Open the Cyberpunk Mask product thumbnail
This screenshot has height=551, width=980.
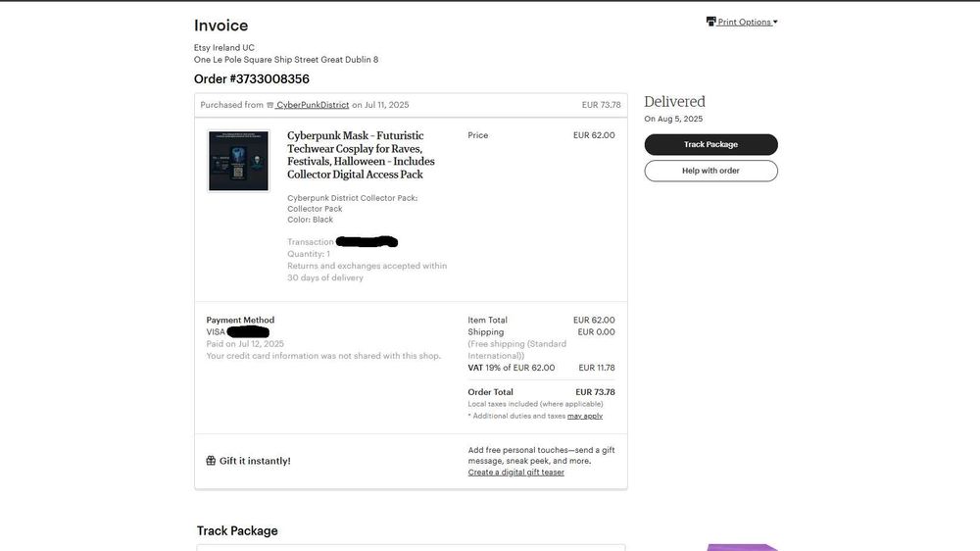tap(238, 161)
